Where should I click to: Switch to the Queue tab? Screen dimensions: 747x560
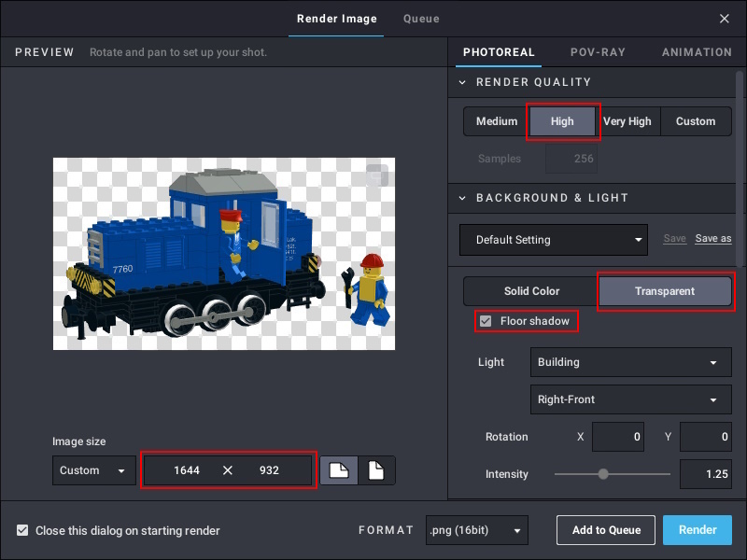[421, 19]
